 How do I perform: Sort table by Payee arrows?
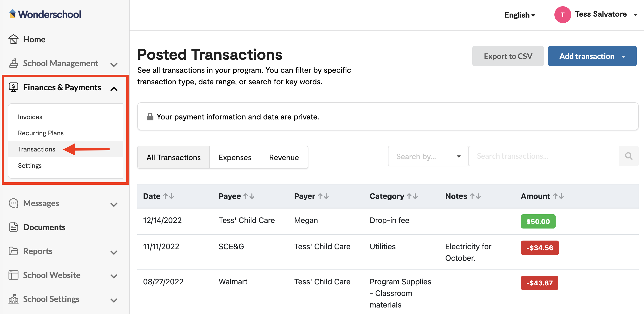coord(249,196)
